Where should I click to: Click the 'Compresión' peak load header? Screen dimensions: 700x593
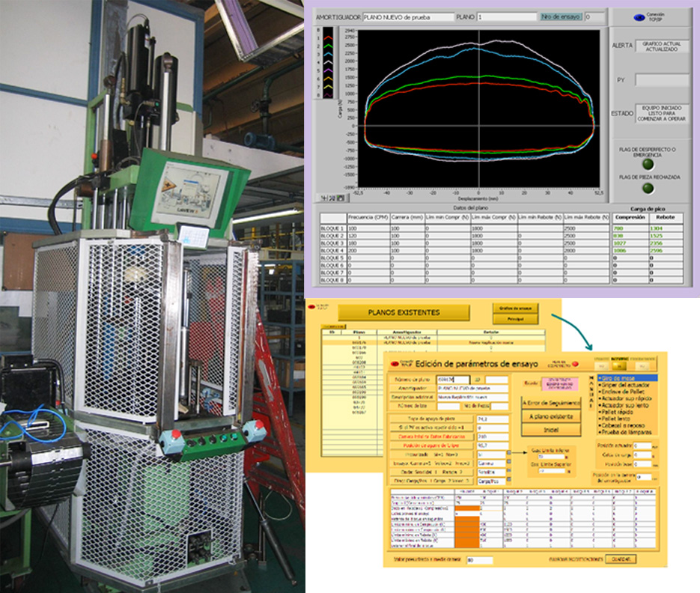[630, 217]
